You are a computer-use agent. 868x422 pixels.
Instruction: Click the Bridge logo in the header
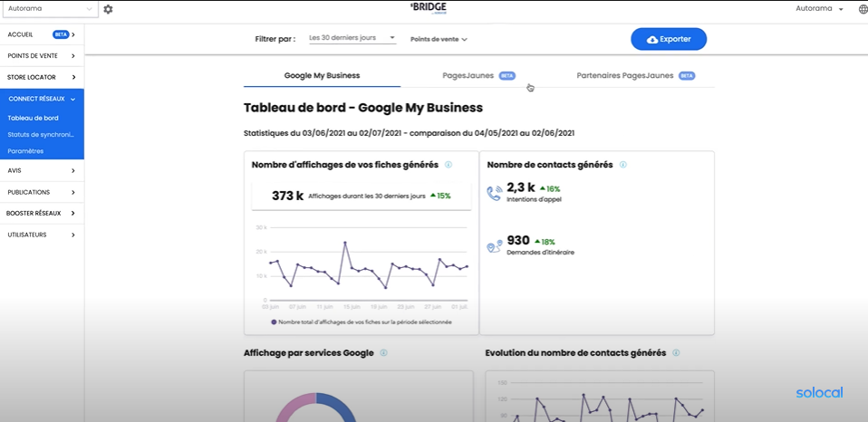(429, 8)
